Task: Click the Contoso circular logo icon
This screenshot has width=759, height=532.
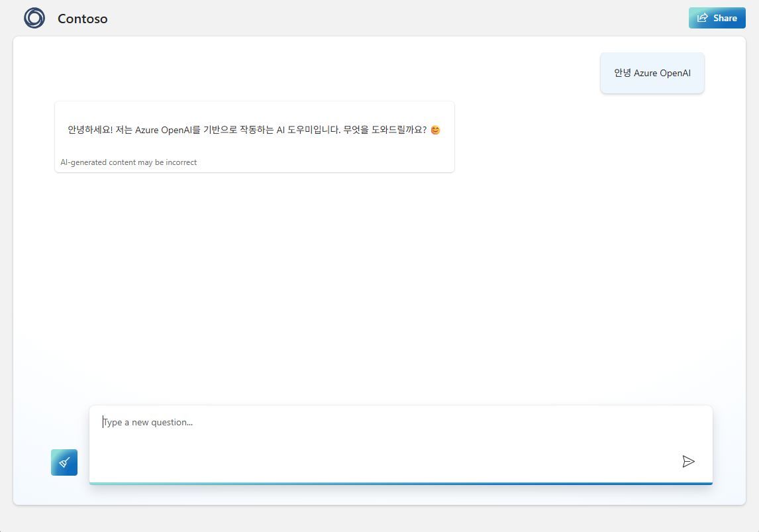Action: (x=34, y=19)
